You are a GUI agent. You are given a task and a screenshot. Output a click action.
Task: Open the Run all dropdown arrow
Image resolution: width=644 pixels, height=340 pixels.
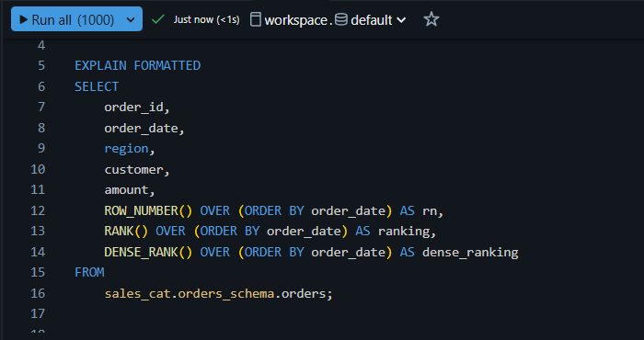(131, 19)
